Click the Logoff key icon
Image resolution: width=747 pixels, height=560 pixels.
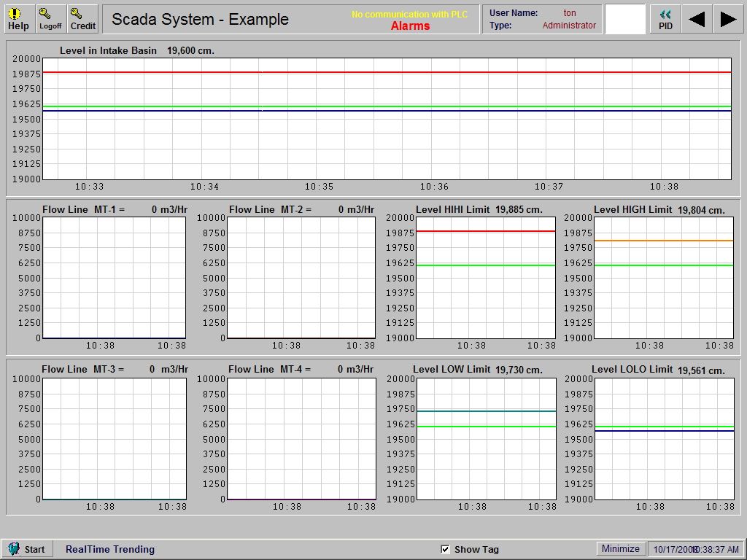50,17
